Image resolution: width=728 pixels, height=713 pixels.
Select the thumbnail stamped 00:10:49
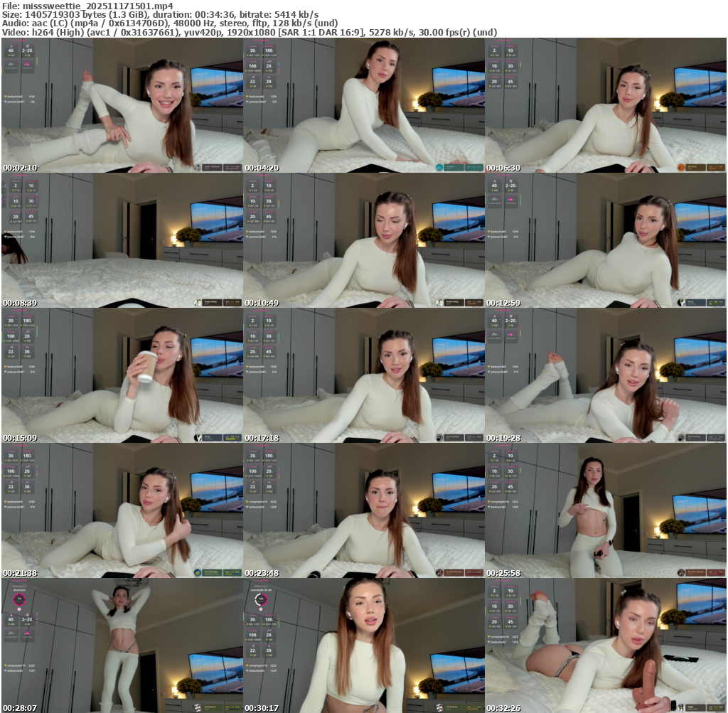364,240
